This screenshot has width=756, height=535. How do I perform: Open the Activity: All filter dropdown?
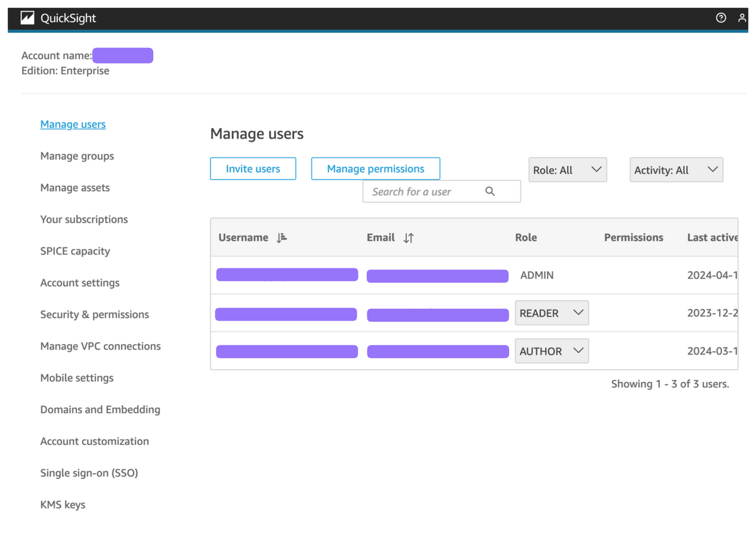pyautogui.click(x=676, y=170)
